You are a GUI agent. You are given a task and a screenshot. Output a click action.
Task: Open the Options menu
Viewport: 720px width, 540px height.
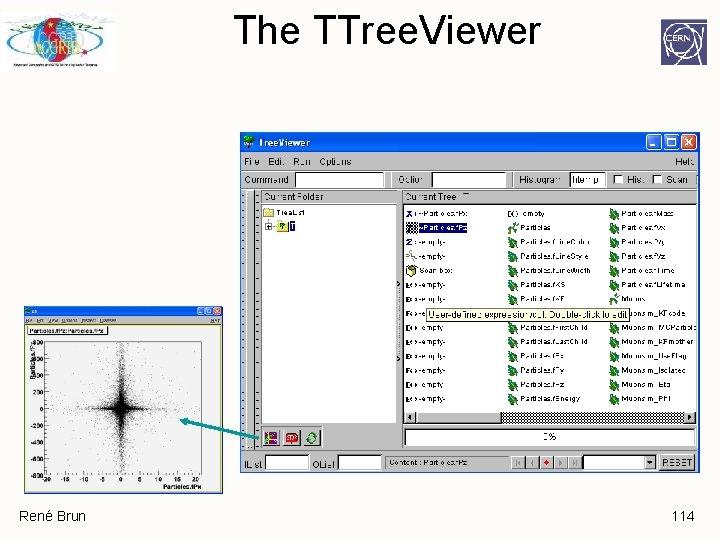coord(335,162)
